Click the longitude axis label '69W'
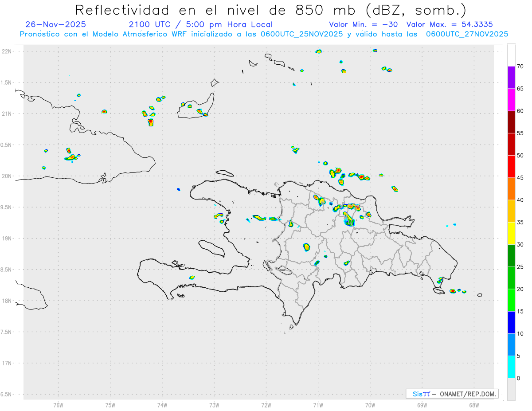Viewport: 532px width, 411px height. point(422,404)
